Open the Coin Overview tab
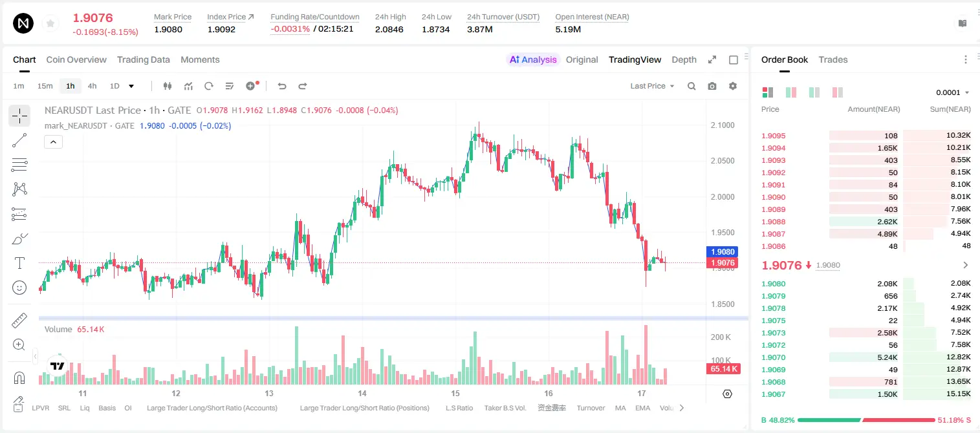 76,59
